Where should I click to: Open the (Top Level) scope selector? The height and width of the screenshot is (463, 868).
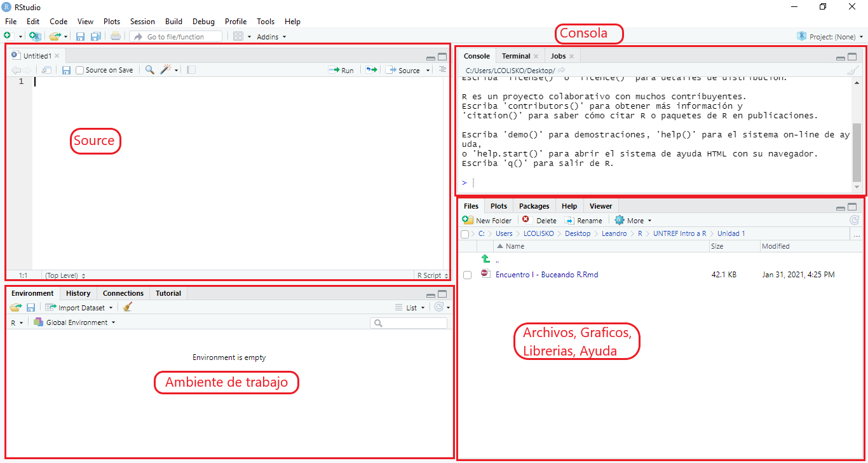pyautogui.click(x=65, y=275)
